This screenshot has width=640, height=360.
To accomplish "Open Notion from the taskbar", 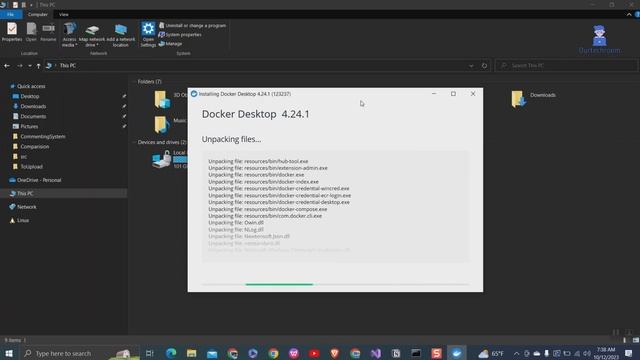I will click(396, 353).
